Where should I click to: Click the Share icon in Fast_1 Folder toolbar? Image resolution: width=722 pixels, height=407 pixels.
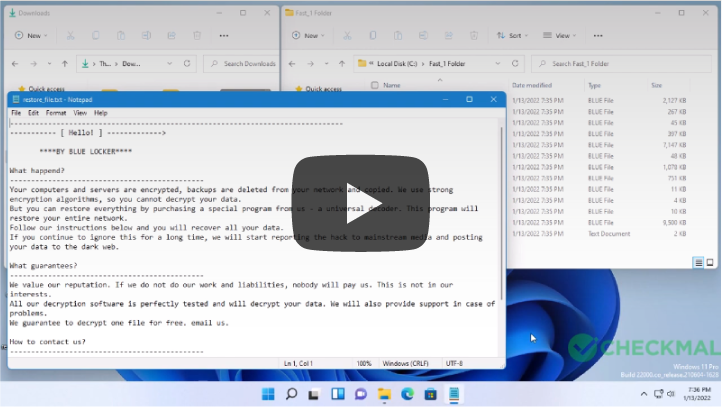click(x=448, y=35)
